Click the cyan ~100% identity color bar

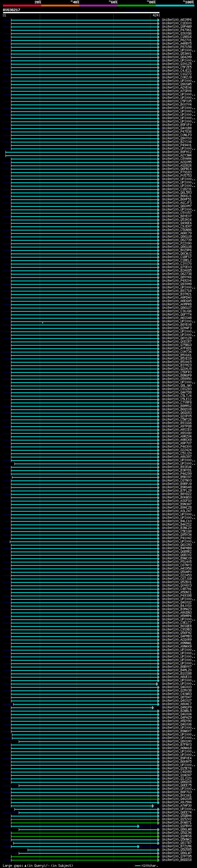175,6
